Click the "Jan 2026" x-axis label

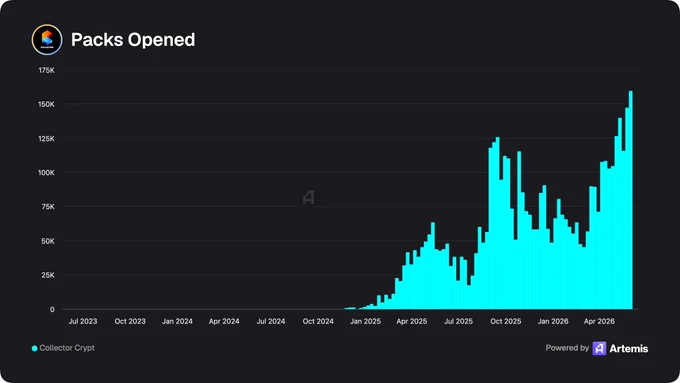coord(553,321)
